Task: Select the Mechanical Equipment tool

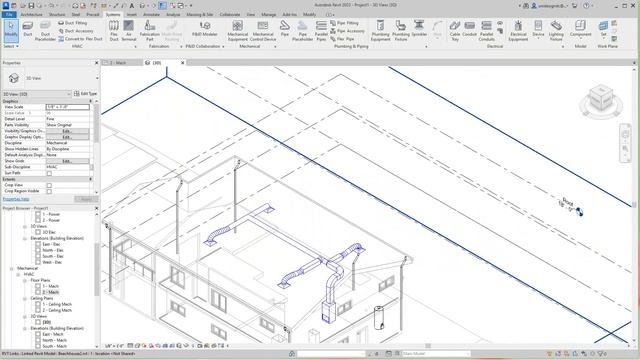Action: point(238,31)
